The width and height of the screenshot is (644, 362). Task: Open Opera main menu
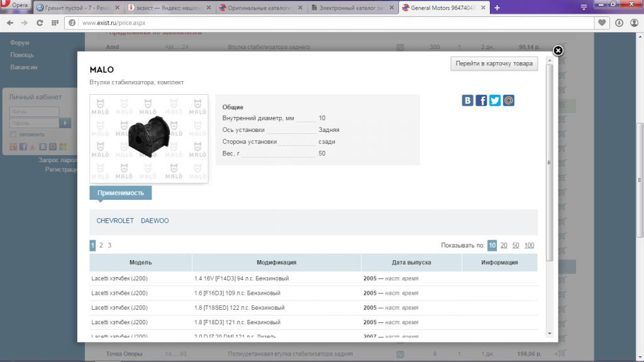pyautogui.click(x=15, y=5)
